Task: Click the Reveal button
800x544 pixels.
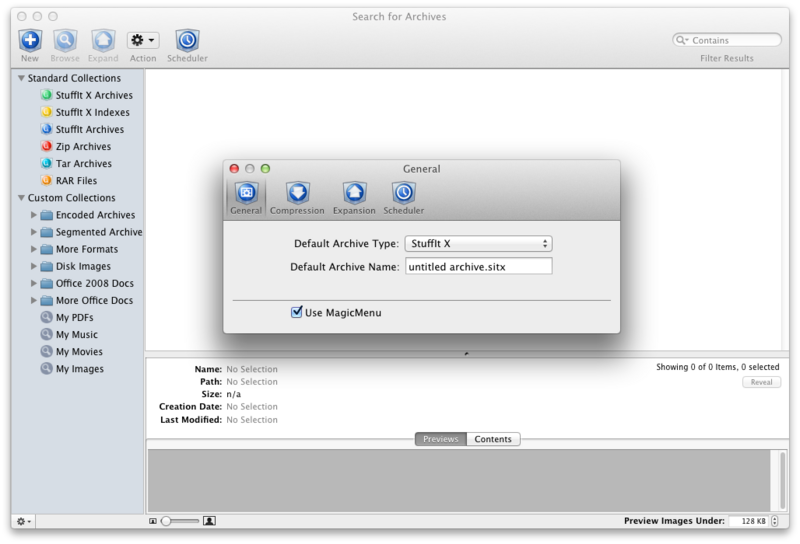Action: (x=761, y=382)
